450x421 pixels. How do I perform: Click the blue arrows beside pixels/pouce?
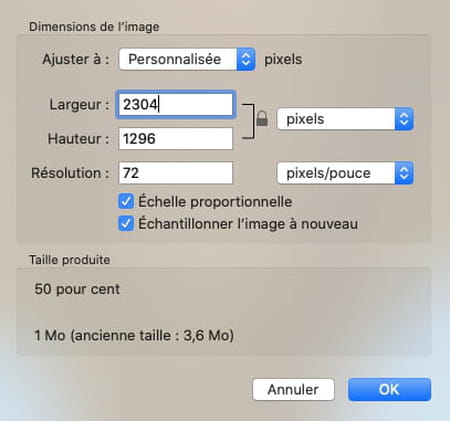404,173
